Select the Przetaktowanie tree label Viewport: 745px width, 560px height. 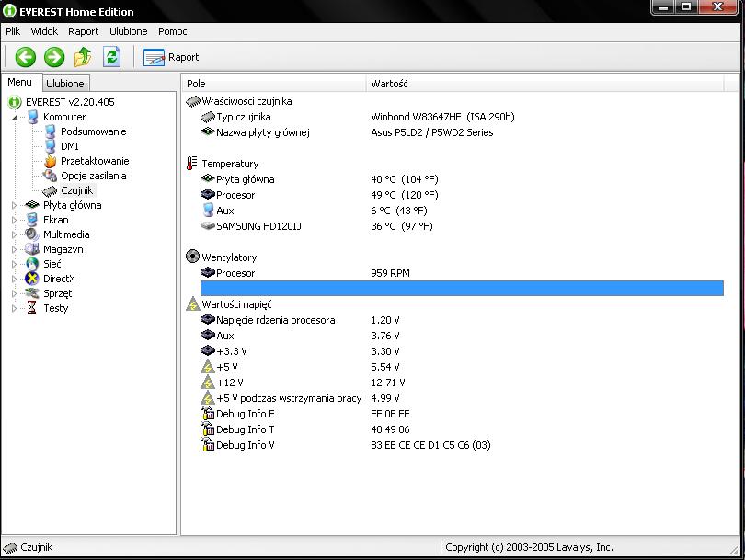pos(95,161)
